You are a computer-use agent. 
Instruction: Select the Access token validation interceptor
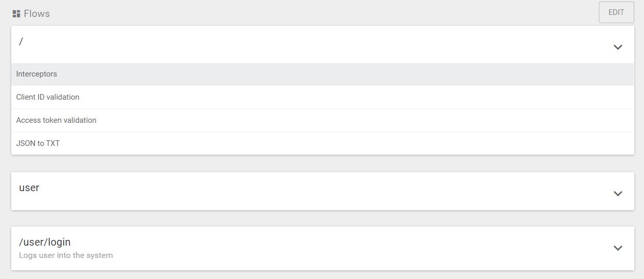[56, 120]
